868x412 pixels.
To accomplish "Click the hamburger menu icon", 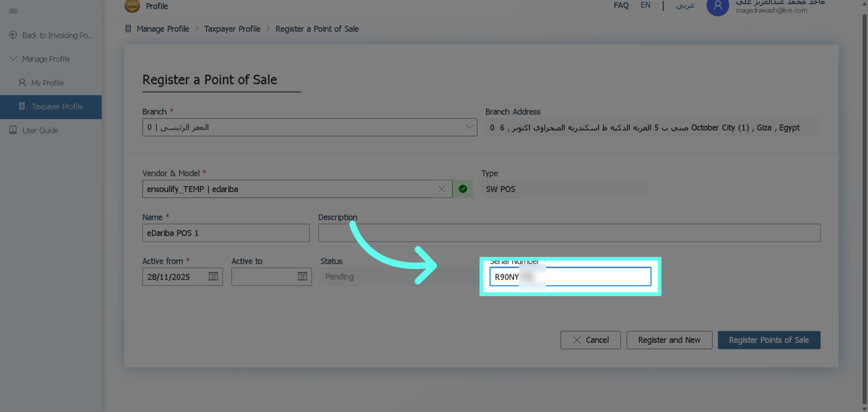I will click(x=13, y=11).
